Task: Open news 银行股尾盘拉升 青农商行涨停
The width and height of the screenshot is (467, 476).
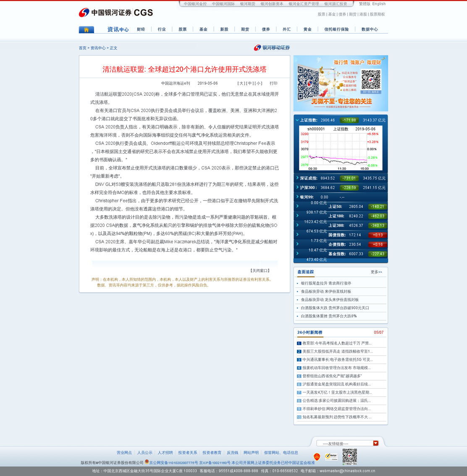Action: coord(326,283)
